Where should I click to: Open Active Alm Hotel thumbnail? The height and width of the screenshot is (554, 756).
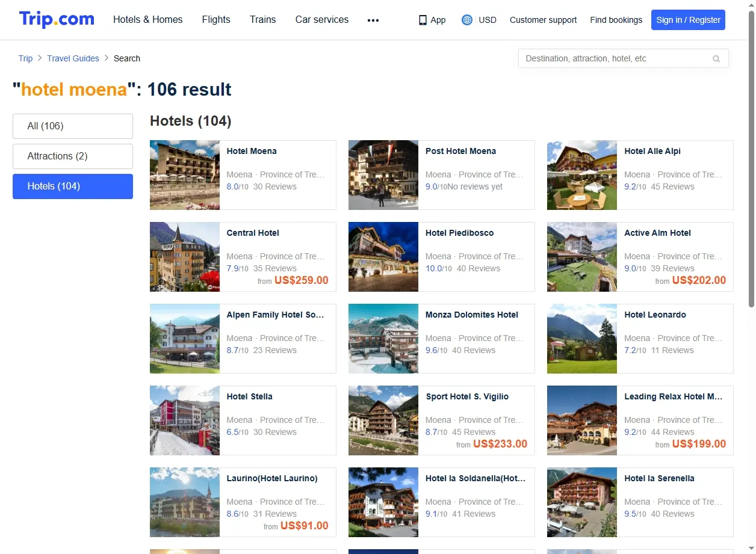click(582, 257)
